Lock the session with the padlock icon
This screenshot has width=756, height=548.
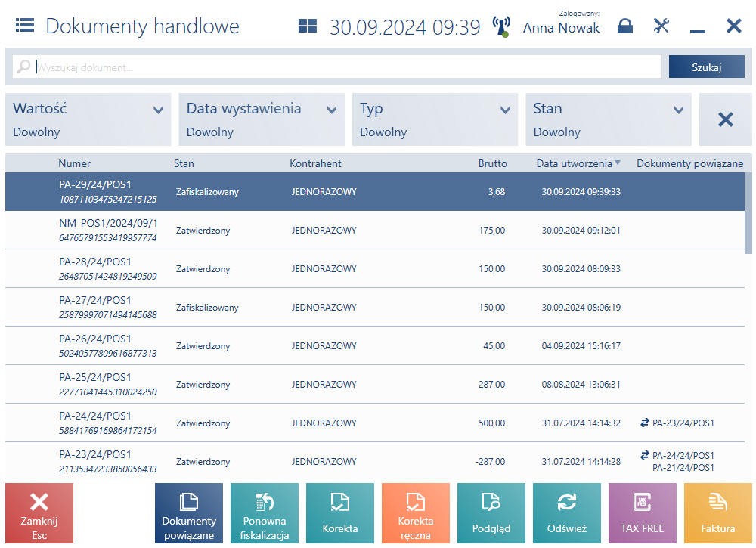coord(625,26)
